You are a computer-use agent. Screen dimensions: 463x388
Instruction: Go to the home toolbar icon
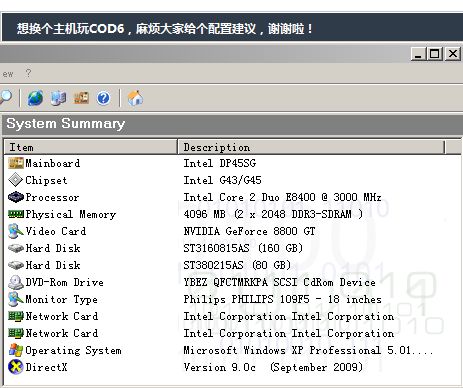[135, 98]
